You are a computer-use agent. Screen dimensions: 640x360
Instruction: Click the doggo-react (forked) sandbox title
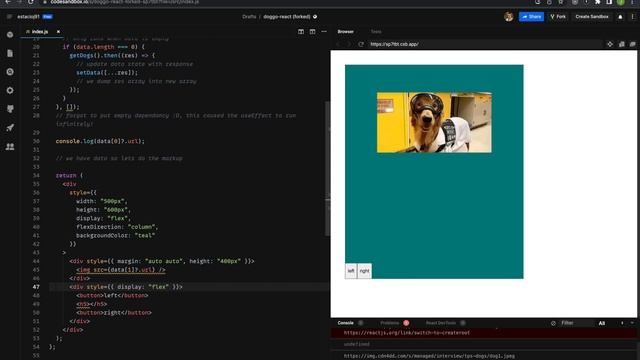click(287, 17)
